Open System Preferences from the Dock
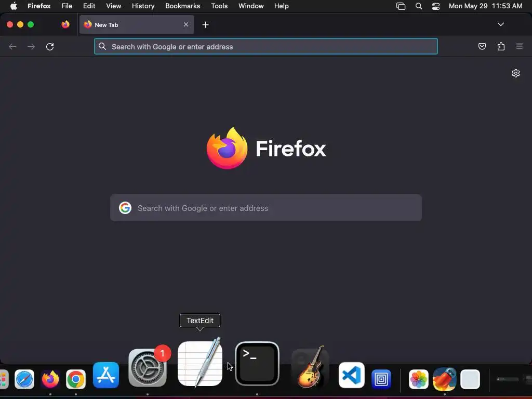This screenshot has width=532, height=399. (148, 367)
